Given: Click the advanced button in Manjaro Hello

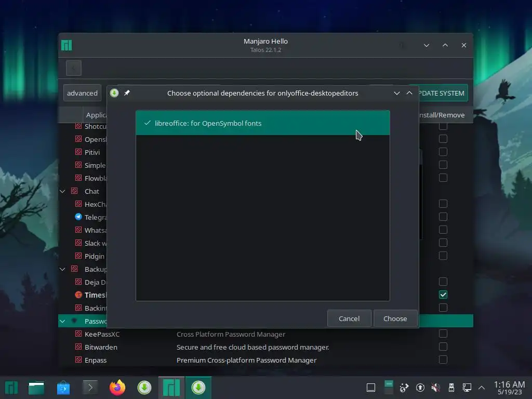Looking at the screenshot, I should tap(82, 93).
